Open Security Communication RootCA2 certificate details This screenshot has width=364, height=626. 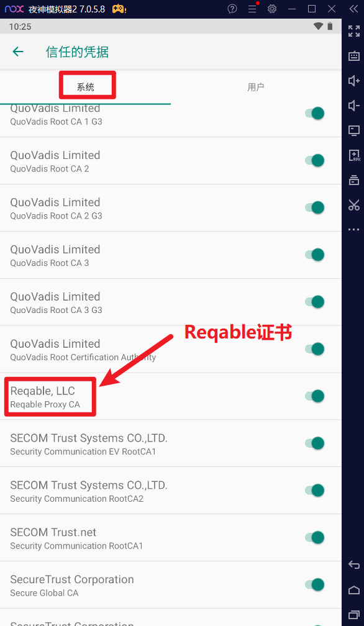(171, 491)
